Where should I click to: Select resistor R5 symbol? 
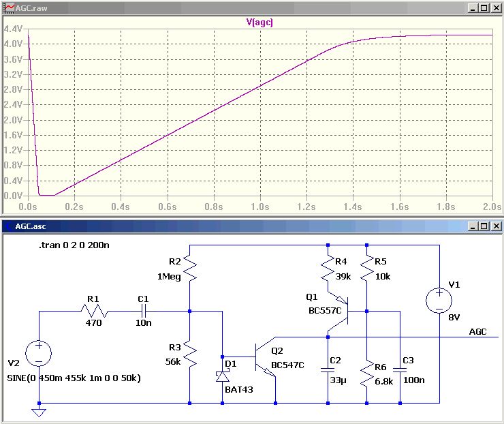pyautogui.click(x=366, y=269)
